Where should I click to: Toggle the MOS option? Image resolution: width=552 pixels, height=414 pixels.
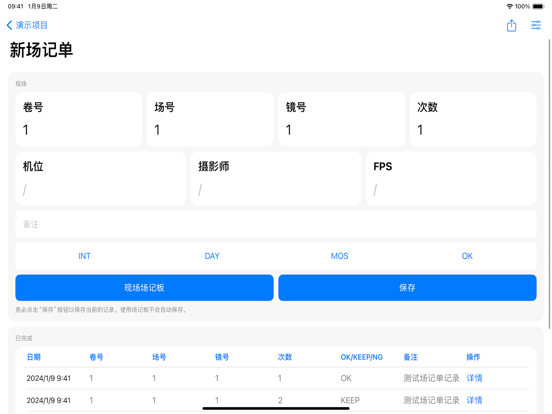[x=339, y=256]
